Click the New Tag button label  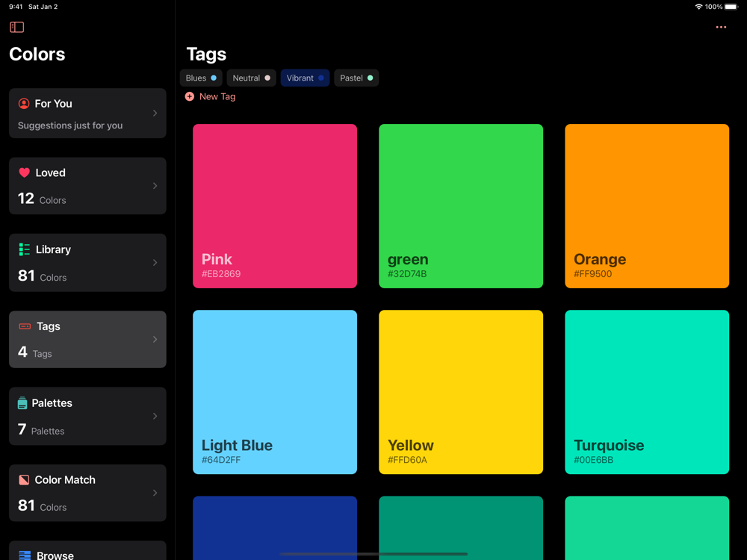point(217,96)
